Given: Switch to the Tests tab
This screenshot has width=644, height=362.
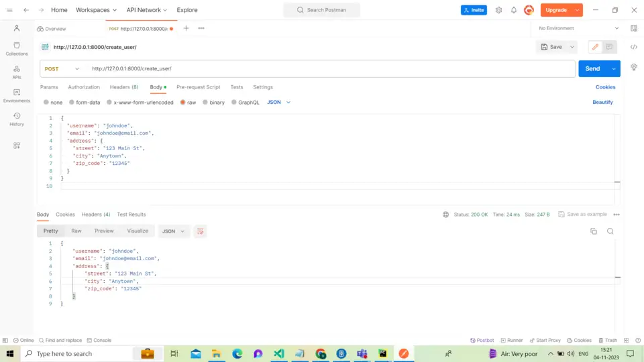Looking at the screenshot, I should [237, 87].
